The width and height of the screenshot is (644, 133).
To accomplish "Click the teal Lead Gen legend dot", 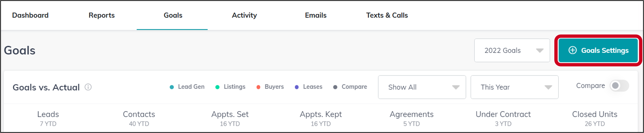I will point(172,87).
